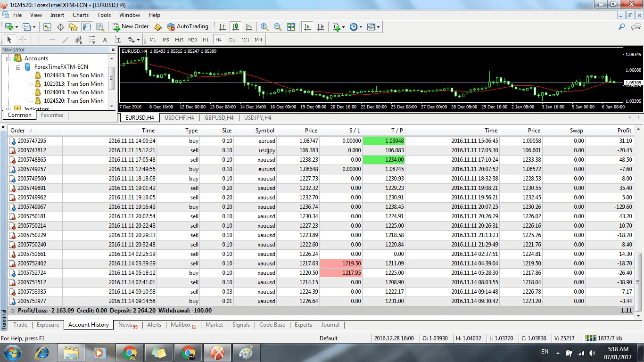Select order row 2005747295

tap(321, 141)
